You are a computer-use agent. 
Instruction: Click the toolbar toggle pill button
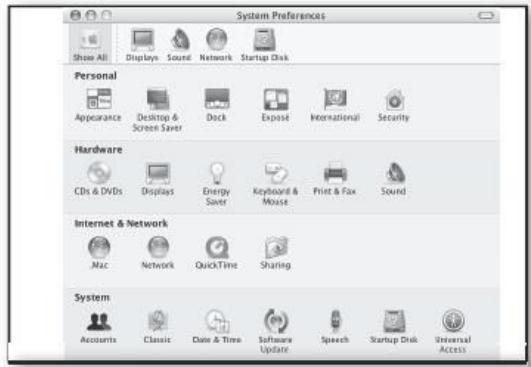486,15
